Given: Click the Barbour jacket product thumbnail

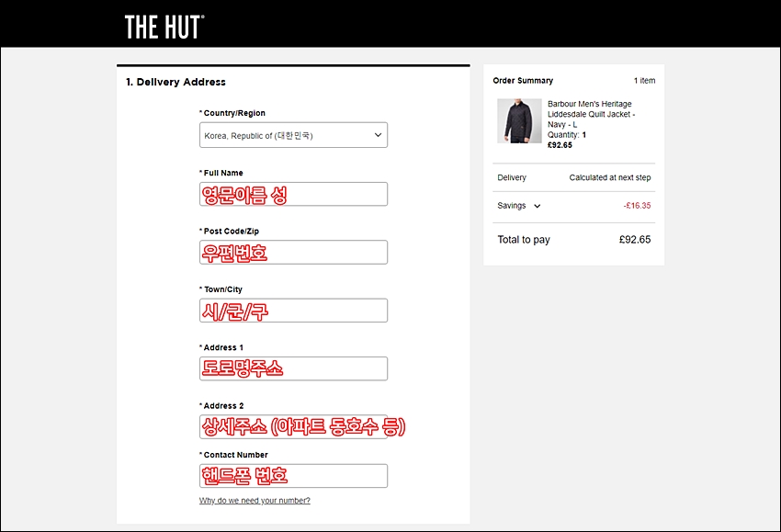Looking at the screenshot, I should (x=519, y=120).
